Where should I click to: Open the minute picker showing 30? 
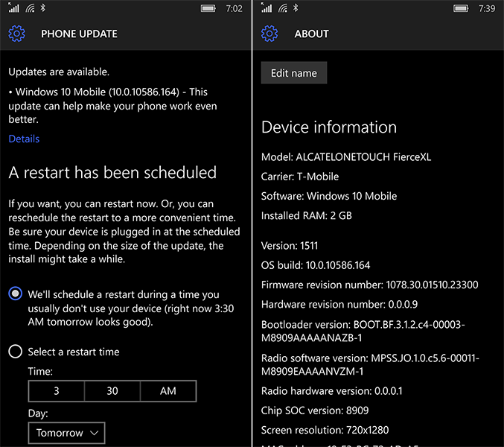click(112, 391)
